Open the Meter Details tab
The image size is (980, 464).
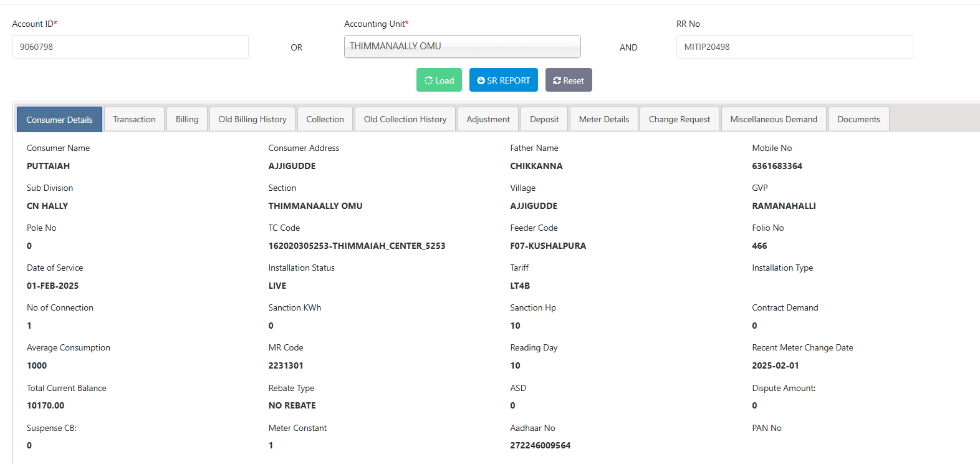pos(603,119)
